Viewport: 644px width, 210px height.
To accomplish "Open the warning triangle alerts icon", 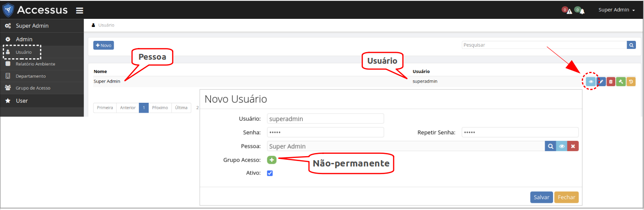I will point(569,11).
